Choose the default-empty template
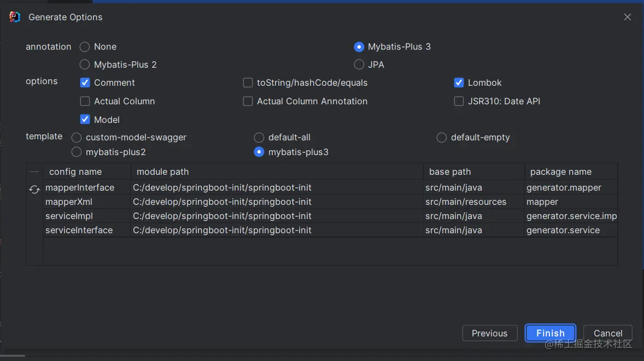The height and width of the screenshot is (361, 644). pyautogui.click(x=442, y=138)
